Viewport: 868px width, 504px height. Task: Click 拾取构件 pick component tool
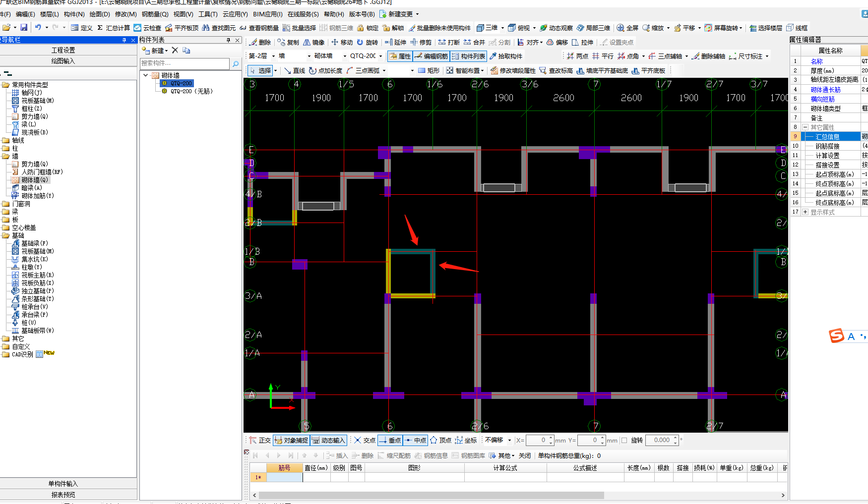pyautogui.click(x=506, y=56)
